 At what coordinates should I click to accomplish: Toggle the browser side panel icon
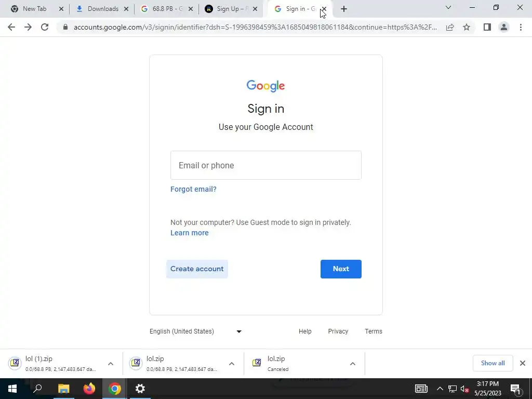click(487, 27)
